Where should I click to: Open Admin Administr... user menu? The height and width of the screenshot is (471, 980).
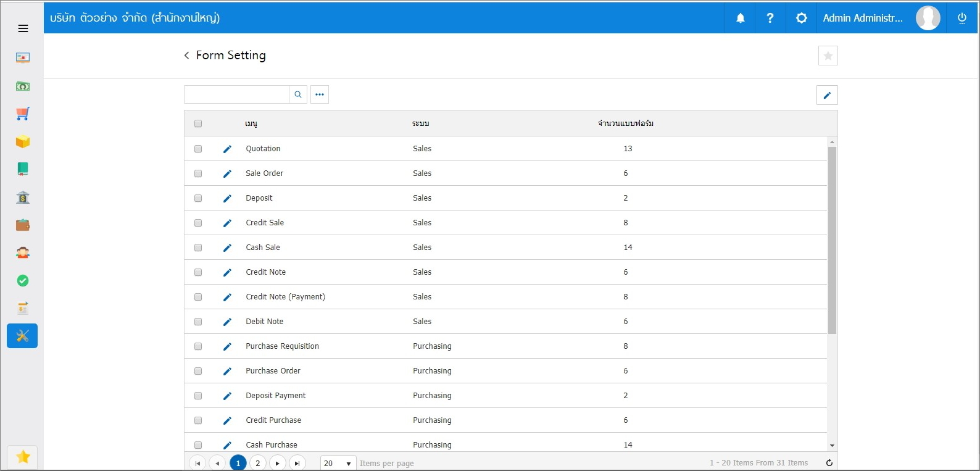pyautogui.click(x=863, y=18)
